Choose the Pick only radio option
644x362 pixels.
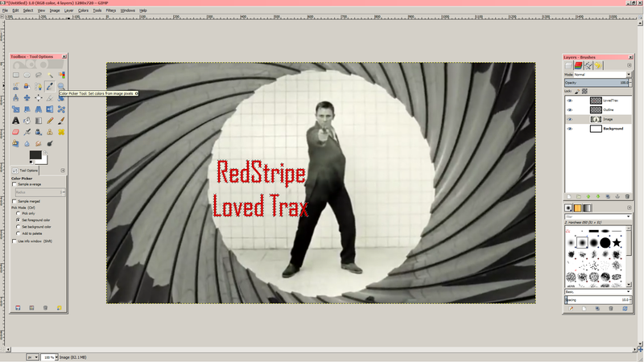pyautogui.click(x=18, y=213)
